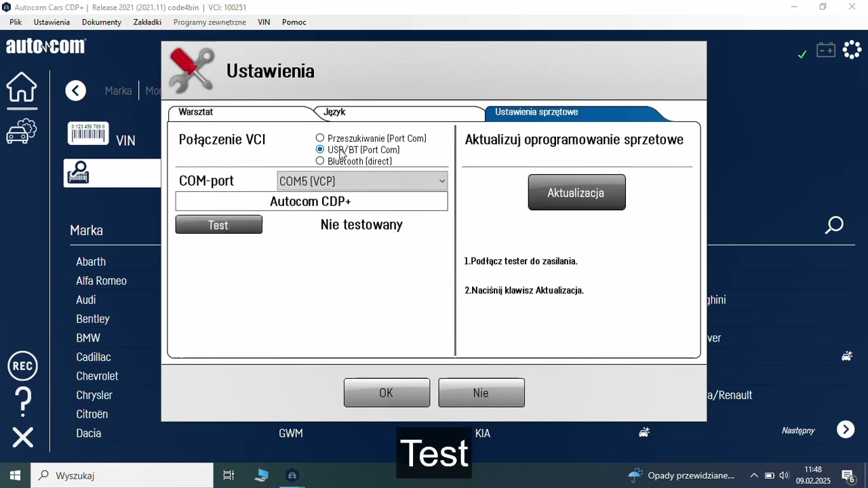Select Przeszukiwanie (Port Com) radio option
The image size is (868, 488).
pyautogui.click(x=320, y=138)
